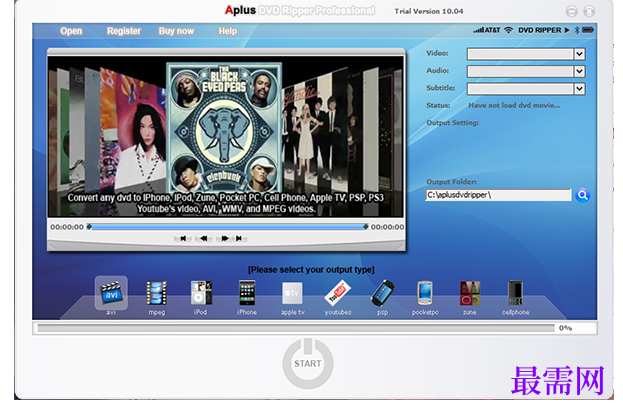Expand the Video dropdown arrow
This screenshot has height=412, width=623.
(580, 54)
